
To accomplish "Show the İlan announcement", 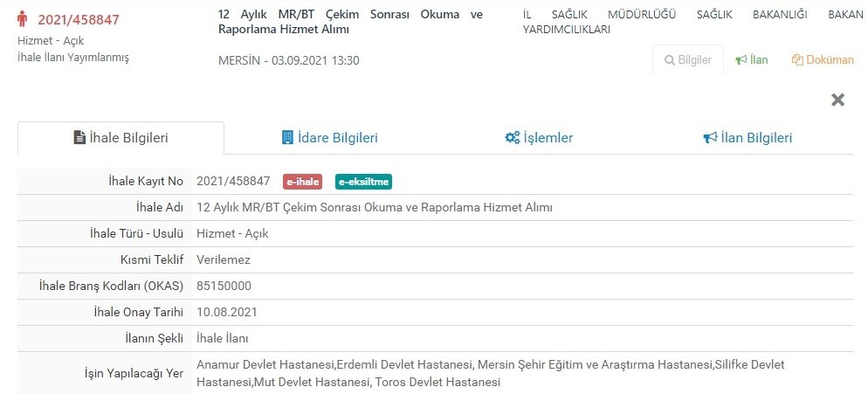I will point(752,60).
